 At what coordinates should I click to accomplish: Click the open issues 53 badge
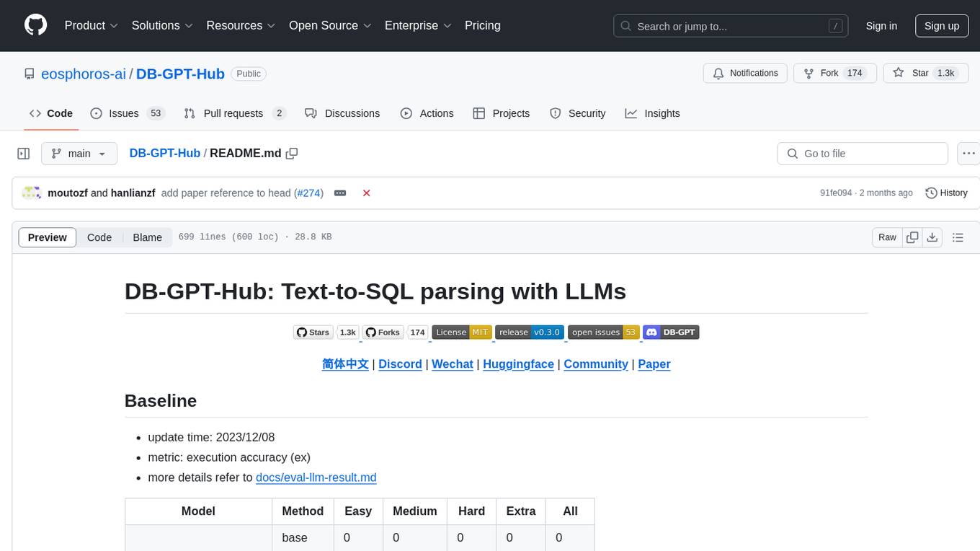603,332
